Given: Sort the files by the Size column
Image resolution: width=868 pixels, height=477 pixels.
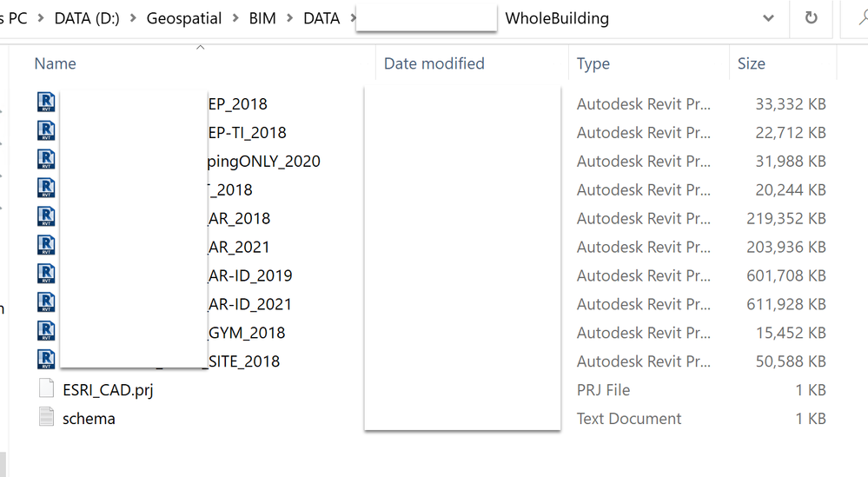Looking at the screenshot, I should 752,63.
